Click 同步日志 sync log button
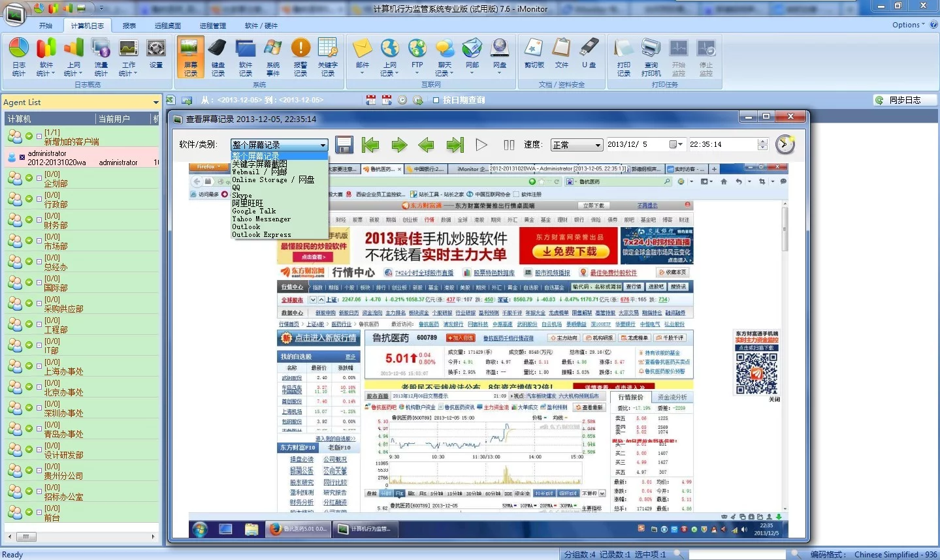 [905, 100]
